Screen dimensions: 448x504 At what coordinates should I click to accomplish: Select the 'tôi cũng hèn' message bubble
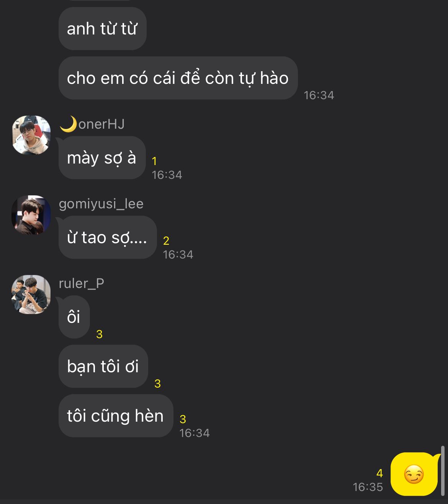[116, 416]
